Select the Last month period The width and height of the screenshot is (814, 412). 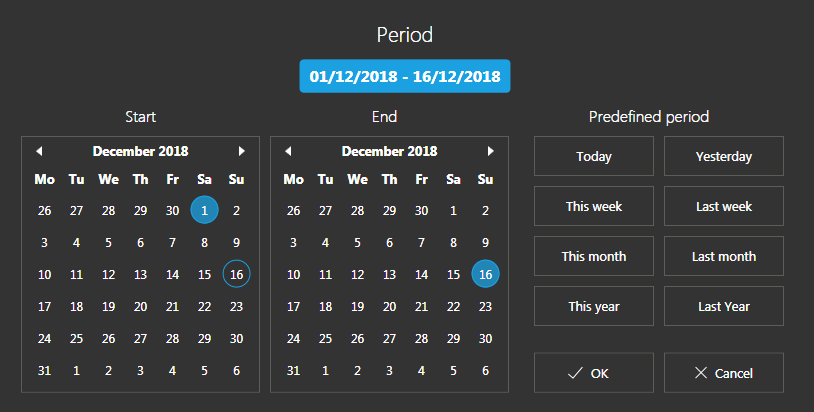pyautogui.click(x=723, y=256)
